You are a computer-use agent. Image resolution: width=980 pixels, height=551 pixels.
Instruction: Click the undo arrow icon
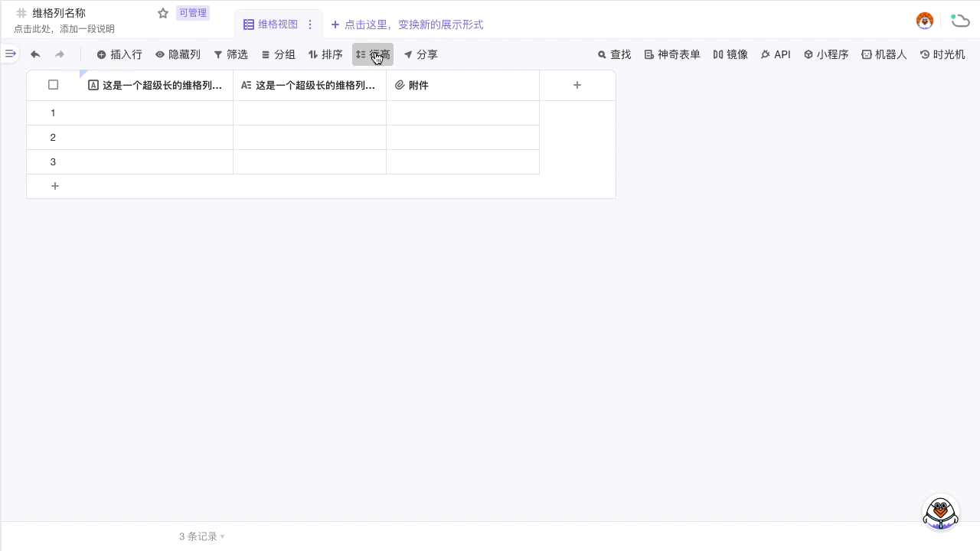point(35,54)
